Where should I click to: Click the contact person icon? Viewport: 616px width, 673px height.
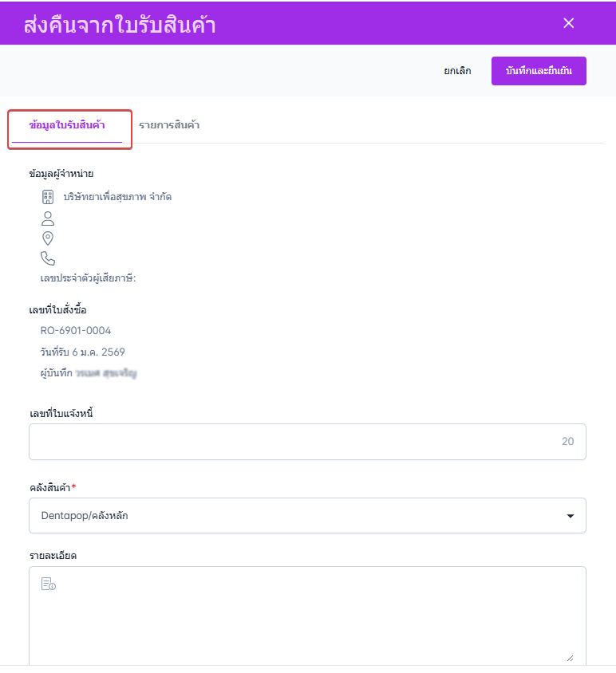tap(48, 218)
